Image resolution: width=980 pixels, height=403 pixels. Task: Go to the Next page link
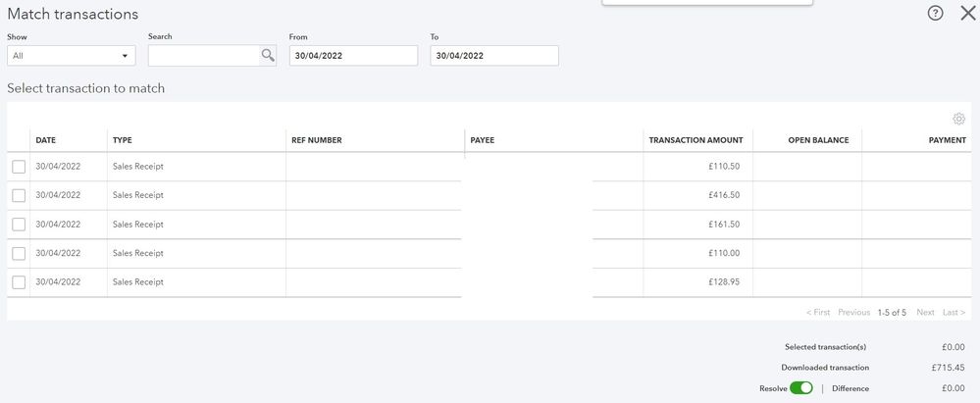click(925, 313)
